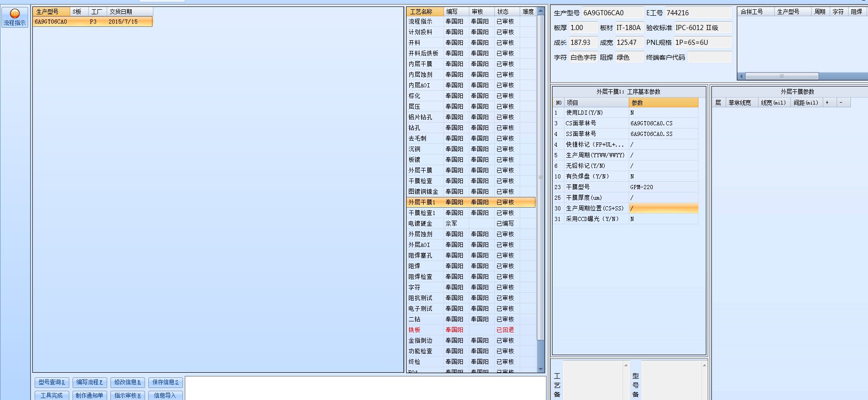Select the 外层蚀刻 process row
Viewport: 868px width, 400px height.
click(471, 234)
